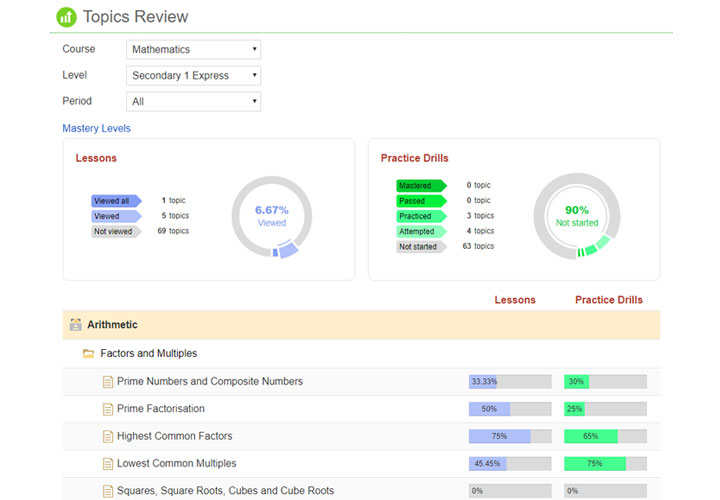
Task: Collapse the Factors and Multiples group
Action: tap(148, 353)
